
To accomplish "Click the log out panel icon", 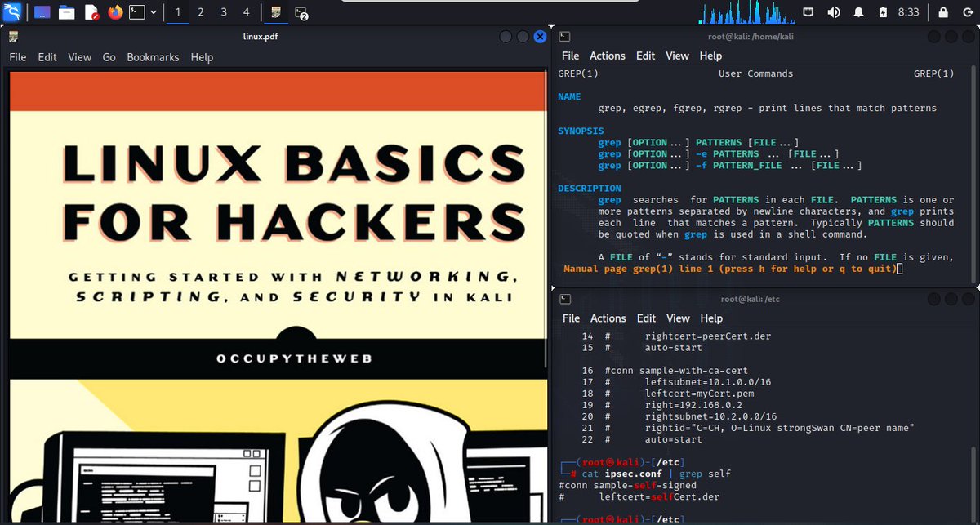I will point(966,12).
